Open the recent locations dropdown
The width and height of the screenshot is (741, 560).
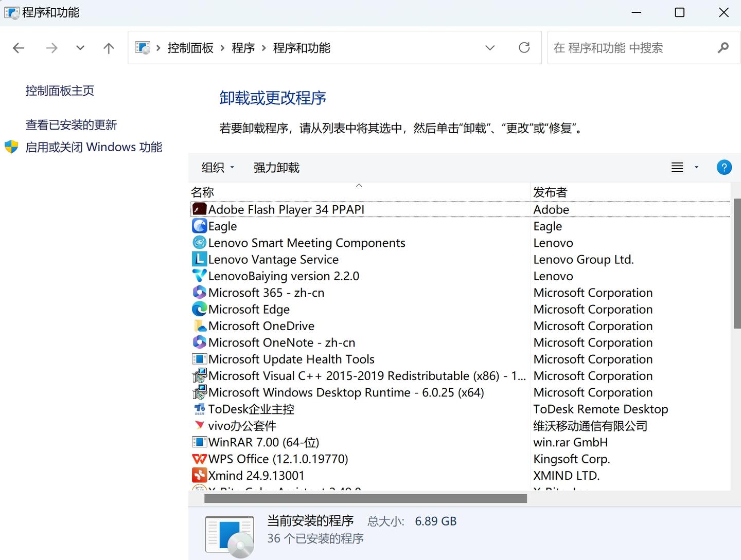(x=80, y=48)
